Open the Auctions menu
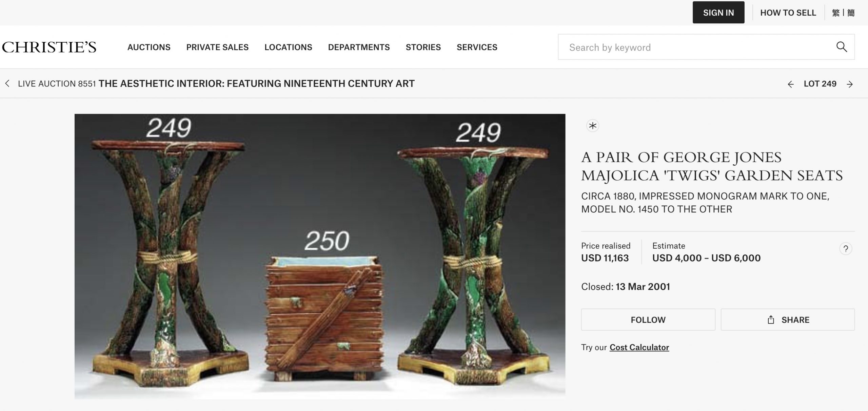Viewport: 868px width, 411px height. (149, 47)
